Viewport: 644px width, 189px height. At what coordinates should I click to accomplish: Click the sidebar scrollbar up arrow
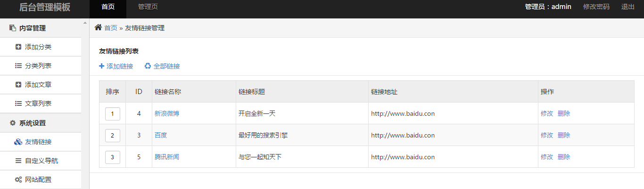click(85, 23)
